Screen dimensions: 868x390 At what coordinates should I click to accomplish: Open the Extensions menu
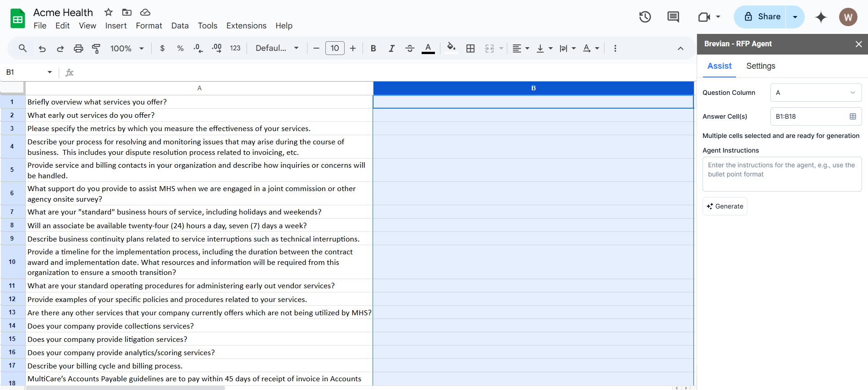click(246, 26)
